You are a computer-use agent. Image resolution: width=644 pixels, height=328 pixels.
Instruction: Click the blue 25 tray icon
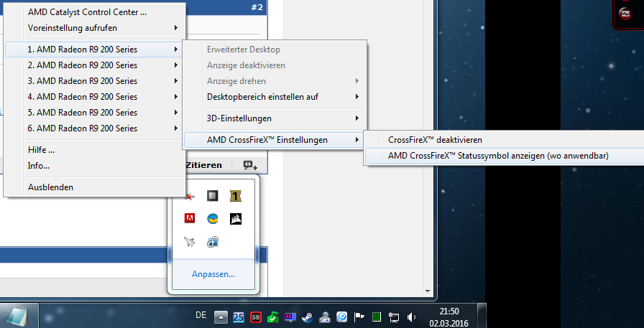pos(238,317)
